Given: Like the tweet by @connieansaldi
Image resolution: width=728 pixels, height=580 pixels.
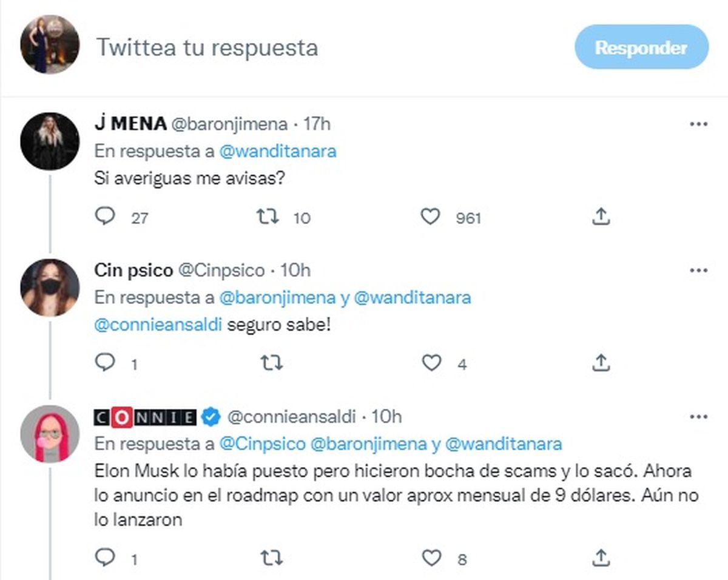Looking at the screenshot, I should (431, 557).
